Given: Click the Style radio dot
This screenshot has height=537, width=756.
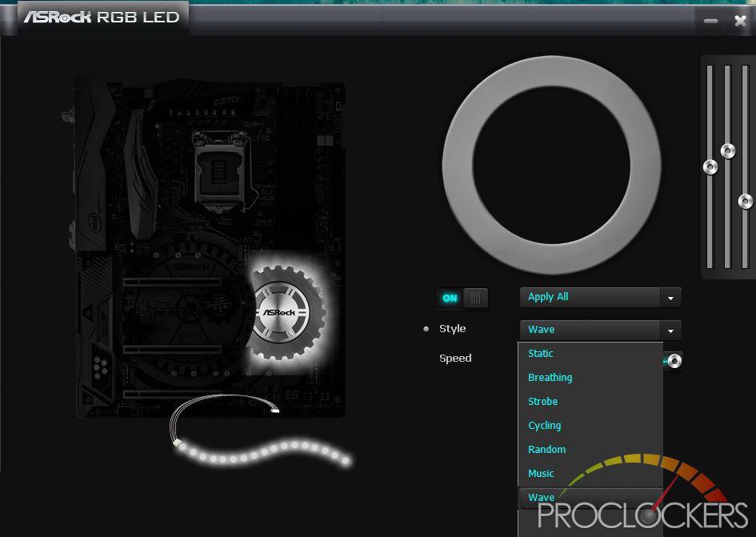Looking at the screenshot, I should click(426, 329).
